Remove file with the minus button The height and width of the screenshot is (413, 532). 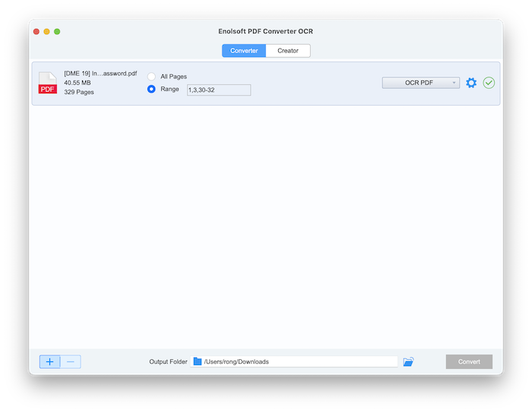point(71,361)
